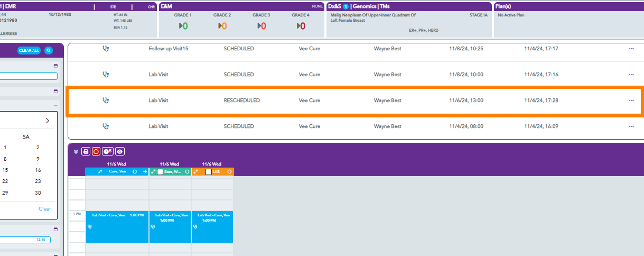Screen dimensions: 644x256
Task: Click the 11/6/24, 13:00 date cell
Action: (466, 100)
